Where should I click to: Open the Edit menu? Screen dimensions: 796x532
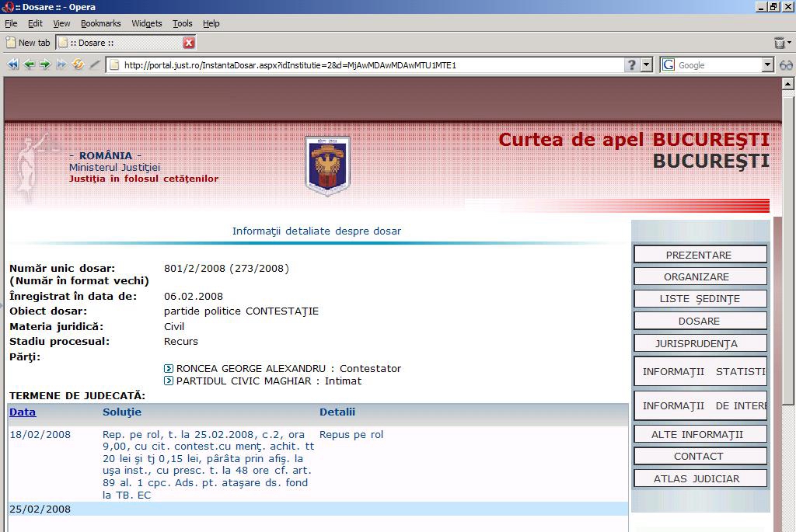click(x=35, y=23)
